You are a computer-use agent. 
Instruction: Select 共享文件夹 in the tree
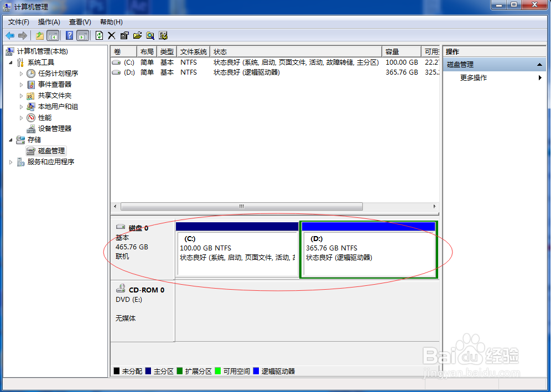click(55, 96)
